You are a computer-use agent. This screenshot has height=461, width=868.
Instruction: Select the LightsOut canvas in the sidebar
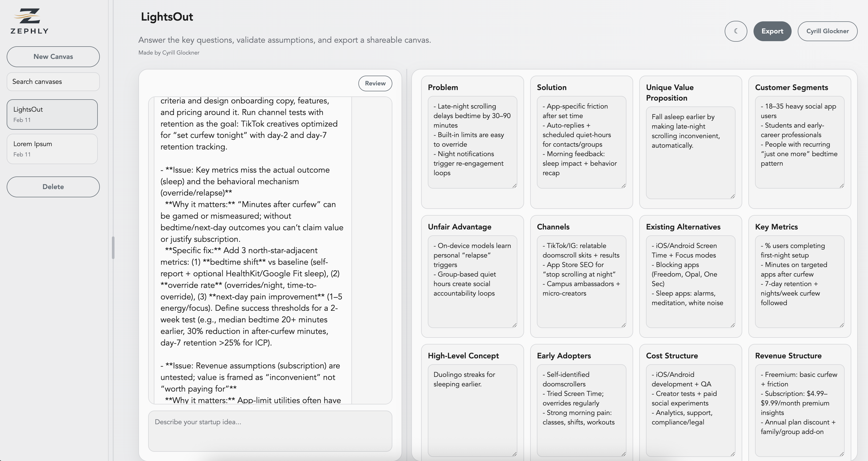tap(52, 114)
